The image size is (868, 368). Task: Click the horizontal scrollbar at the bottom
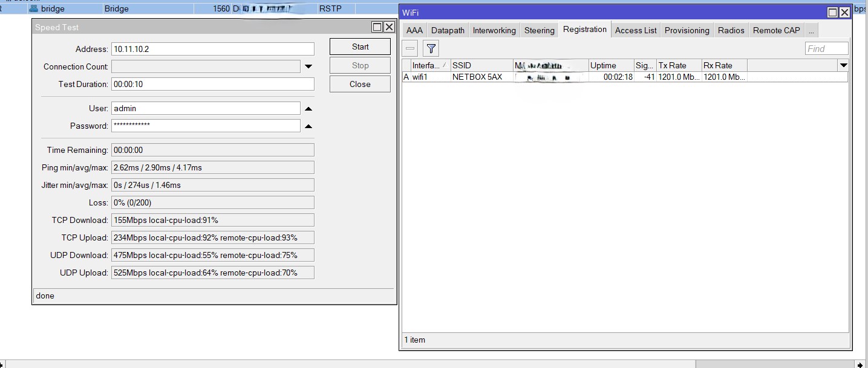tap(350, 364)
